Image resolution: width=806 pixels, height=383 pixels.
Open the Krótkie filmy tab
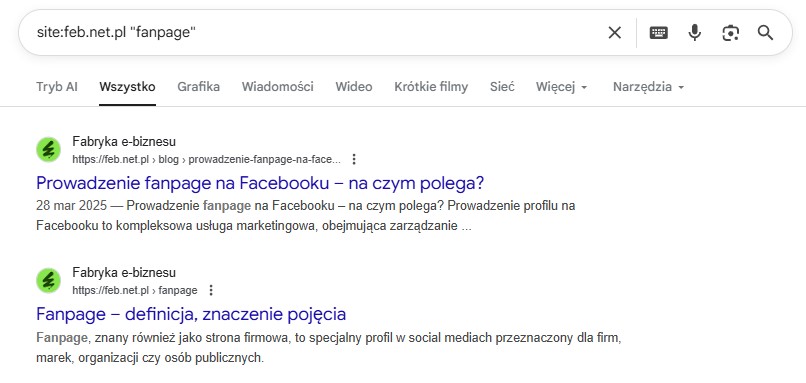click(431, 87)
